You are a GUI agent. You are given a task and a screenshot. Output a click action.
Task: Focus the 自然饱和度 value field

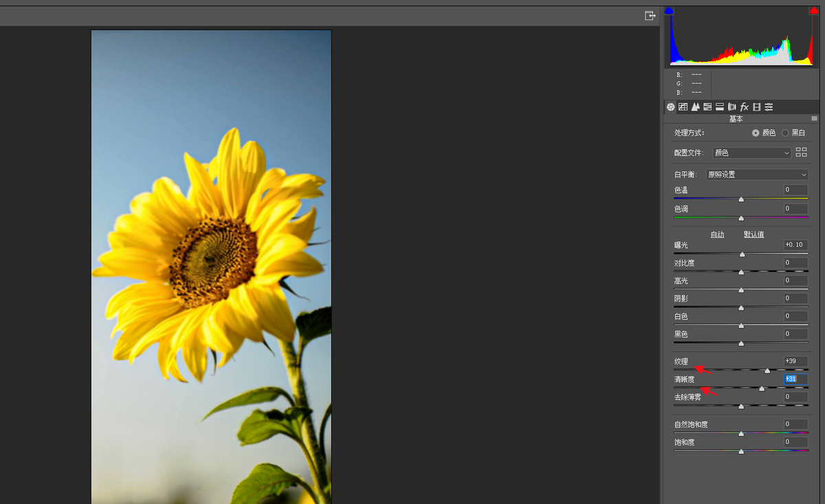coord(796,424)
